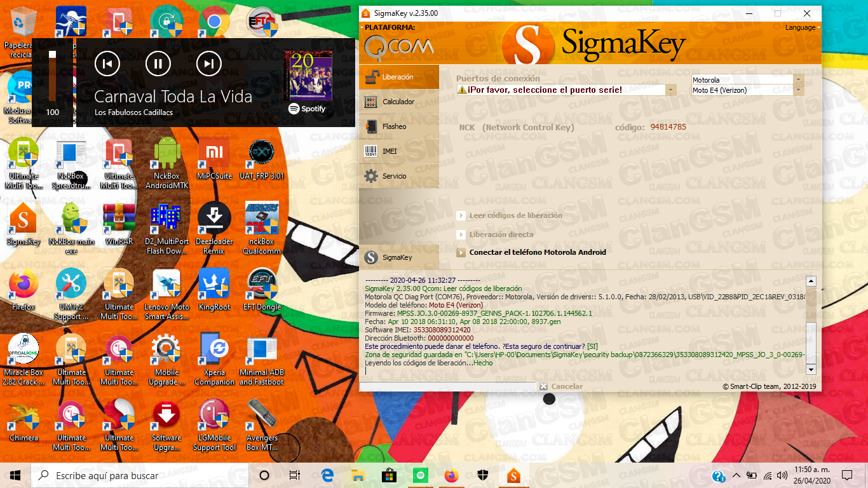Select EFT Dongle desktop icon
Screen dimensions: 868x488
pos(262,290)
